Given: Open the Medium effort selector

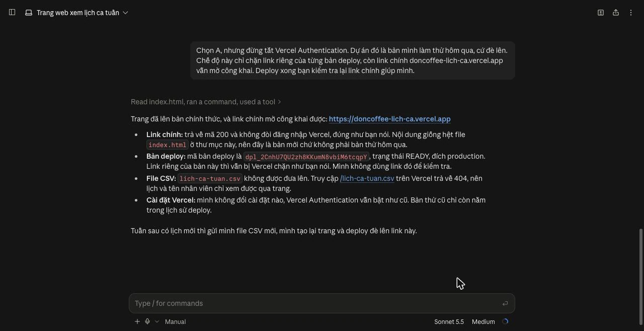Looking at the screenshot, I should (x=483, y=321).
